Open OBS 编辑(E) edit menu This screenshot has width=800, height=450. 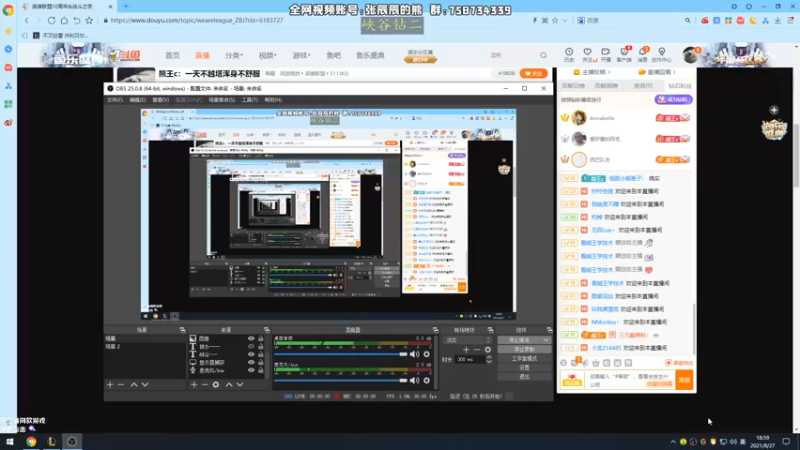coord(137,100)
